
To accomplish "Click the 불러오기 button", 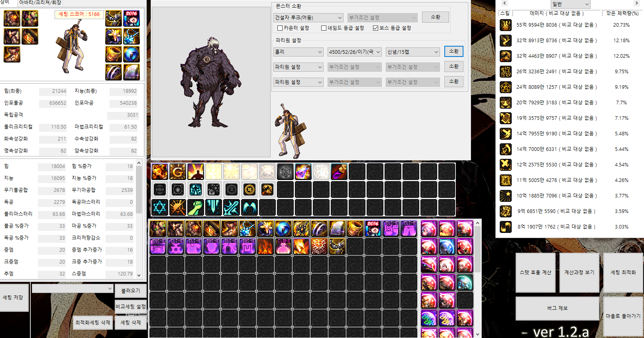I will (131, 291).
